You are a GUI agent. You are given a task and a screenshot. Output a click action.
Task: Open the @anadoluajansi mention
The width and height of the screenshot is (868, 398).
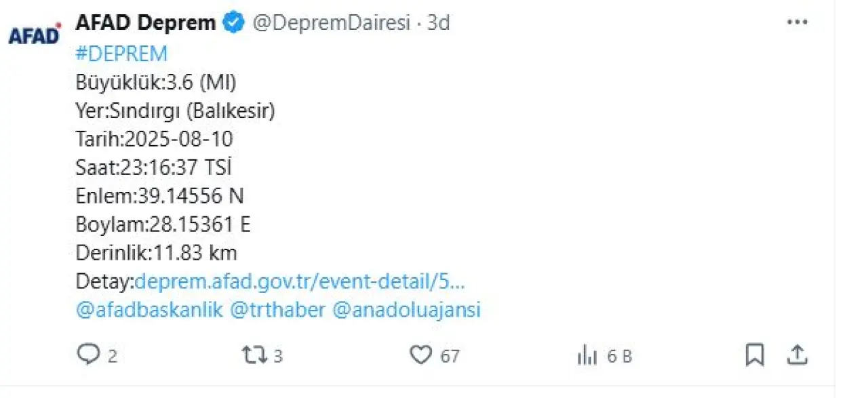[408, 310]
